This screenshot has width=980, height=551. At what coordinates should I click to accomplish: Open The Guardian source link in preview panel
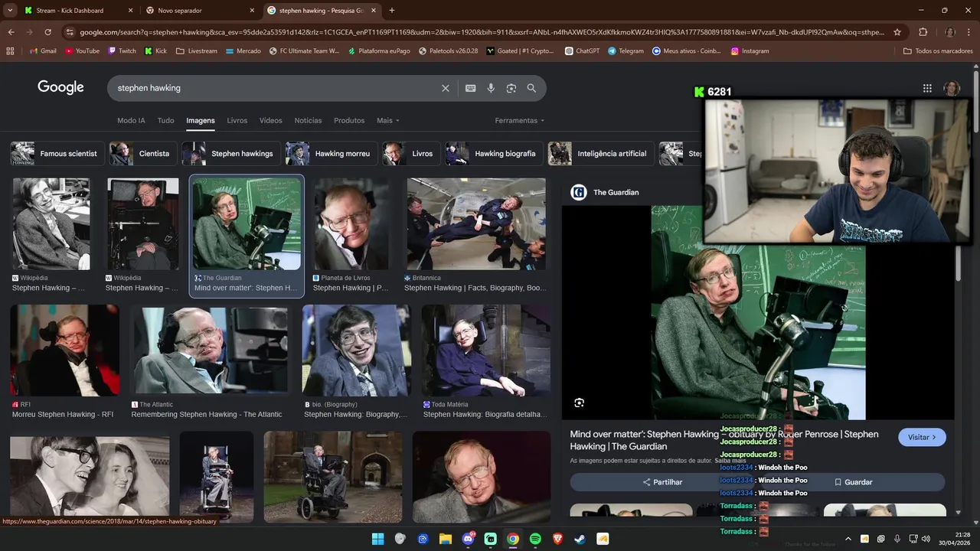click(x=605, y=192)
